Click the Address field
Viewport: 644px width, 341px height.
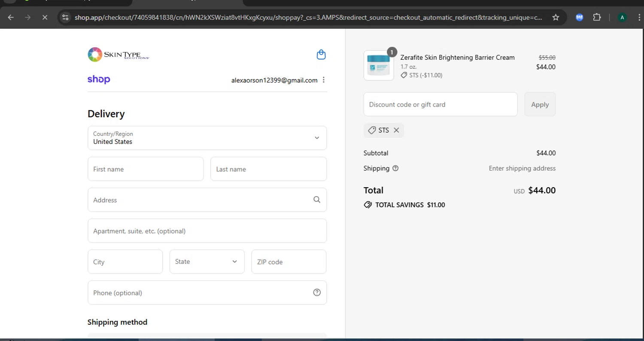[x=207, y=200]
